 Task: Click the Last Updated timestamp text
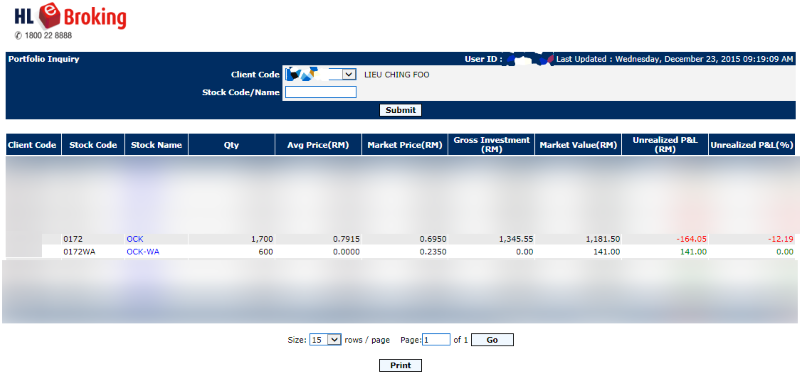point(674,59)
